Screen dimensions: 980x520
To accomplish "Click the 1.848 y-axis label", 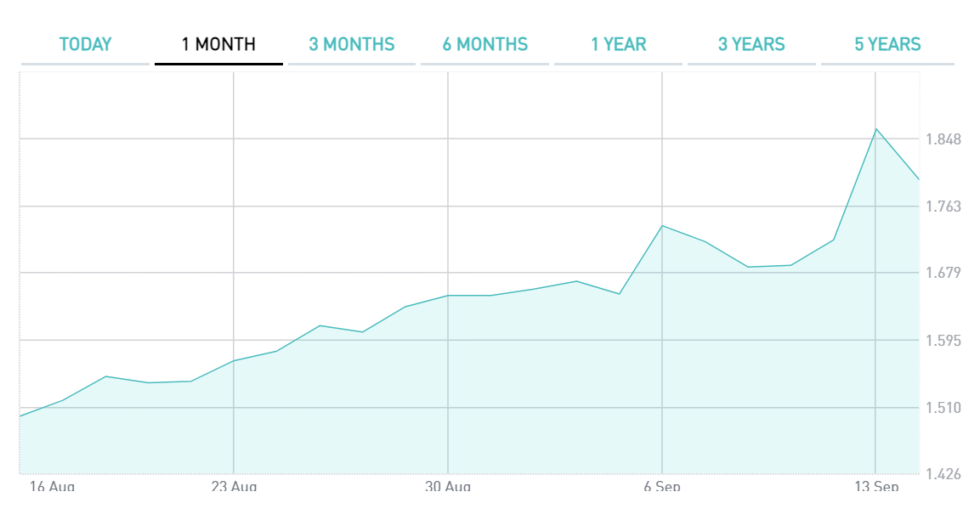I will 943,139.
